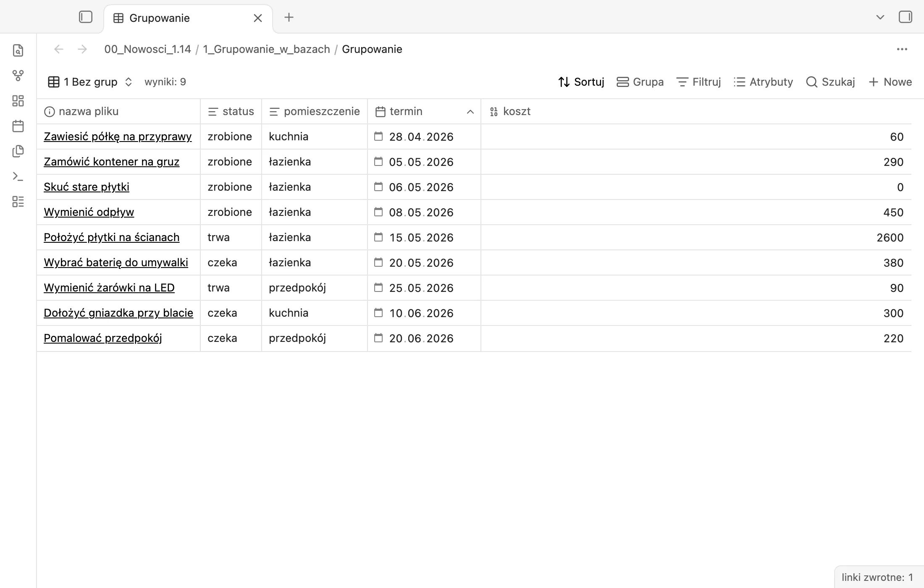Screen dimensions: 924x588
Task: Open the graph view icon
Action: pyautogui.click(x=18, y=76)
